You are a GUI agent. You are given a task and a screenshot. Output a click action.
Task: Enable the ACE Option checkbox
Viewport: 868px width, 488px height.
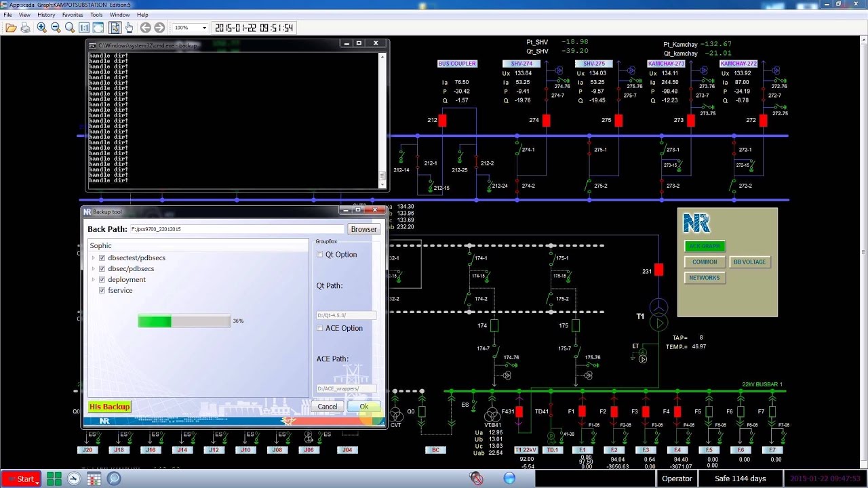click(x=320, y=328)
